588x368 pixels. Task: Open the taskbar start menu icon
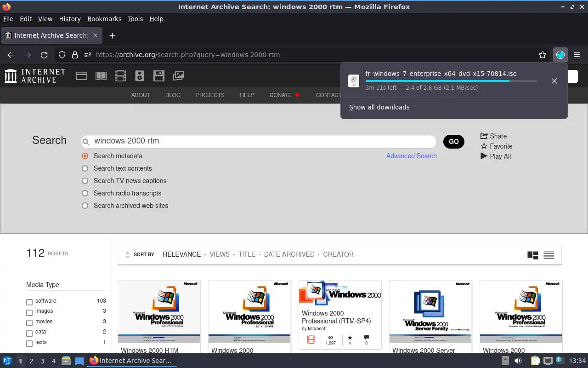click(x=7, y=361)
